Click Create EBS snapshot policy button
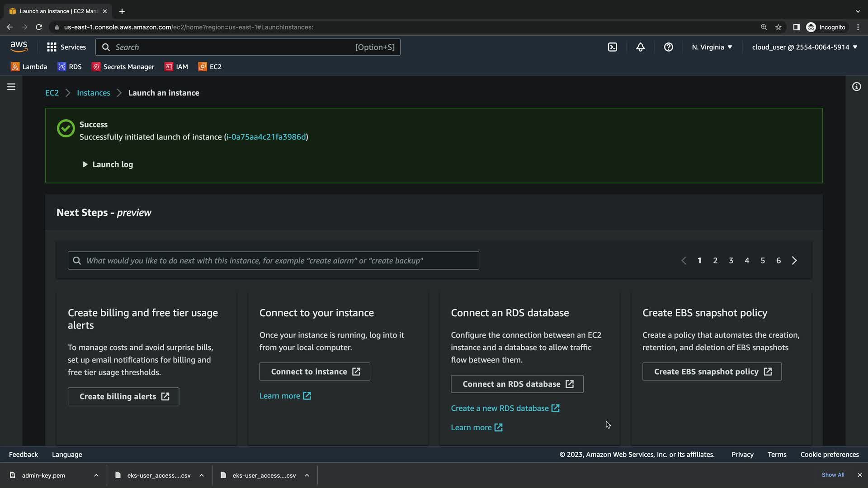 pyautogui.click(x=712, y=371)
